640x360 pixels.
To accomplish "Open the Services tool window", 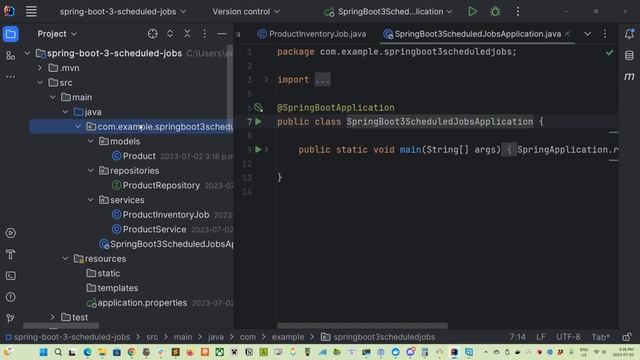I will pos(11,233).
